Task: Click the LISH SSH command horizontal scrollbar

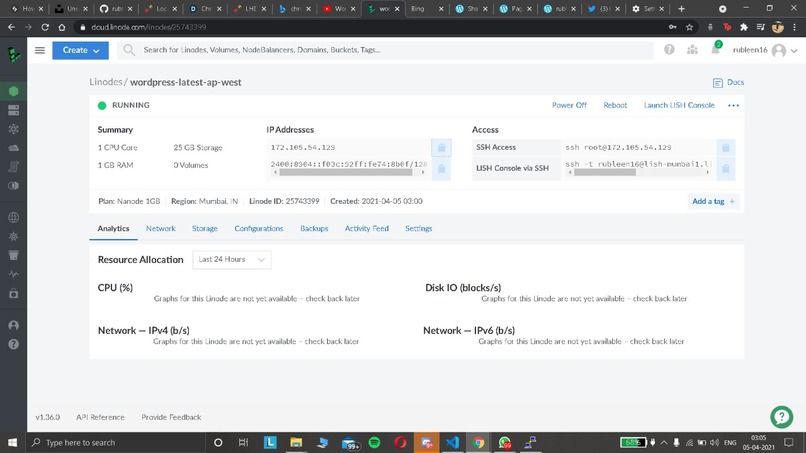Action: [604, 173]
